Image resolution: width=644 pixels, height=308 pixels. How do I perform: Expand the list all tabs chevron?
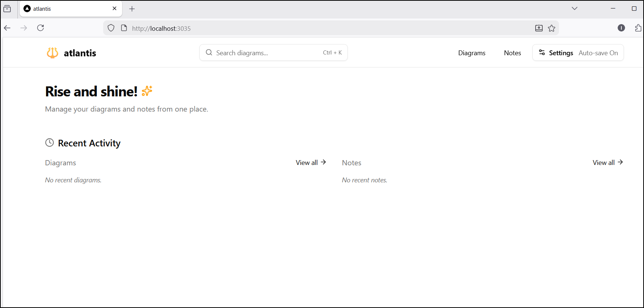(x=574, y=9)
